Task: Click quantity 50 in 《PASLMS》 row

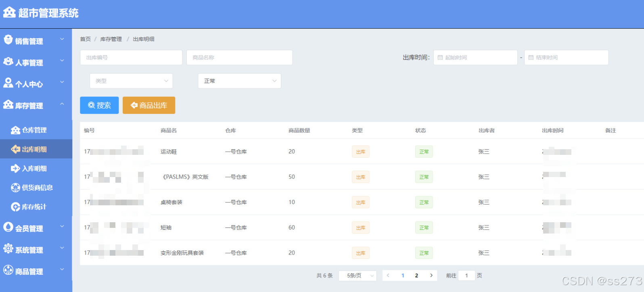Action: [292, 177]
